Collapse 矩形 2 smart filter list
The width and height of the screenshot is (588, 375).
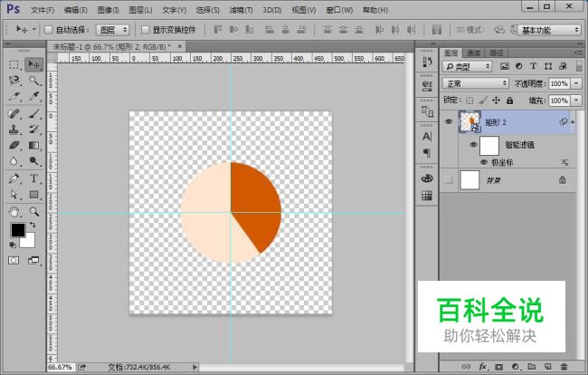573,121
